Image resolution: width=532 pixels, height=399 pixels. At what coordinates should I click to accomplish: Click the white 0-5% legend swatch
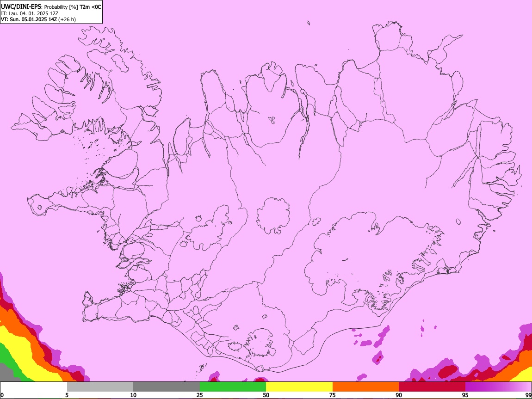(x=34, y=387)
